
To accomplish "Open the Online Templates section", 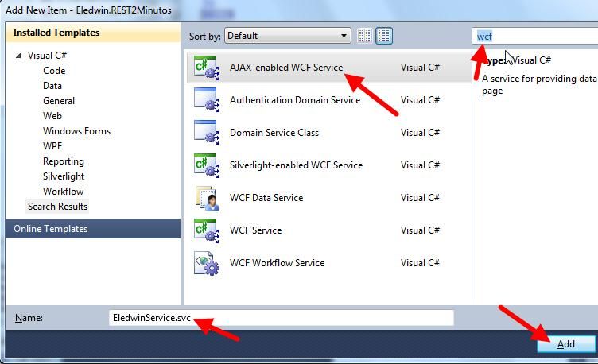I will 93,229.
